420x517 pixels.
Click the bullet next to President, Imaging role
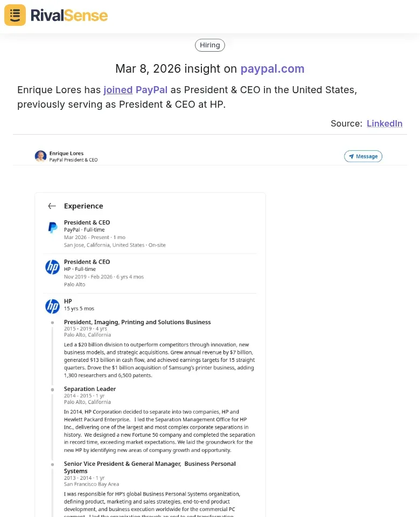[x=52, y=323]
